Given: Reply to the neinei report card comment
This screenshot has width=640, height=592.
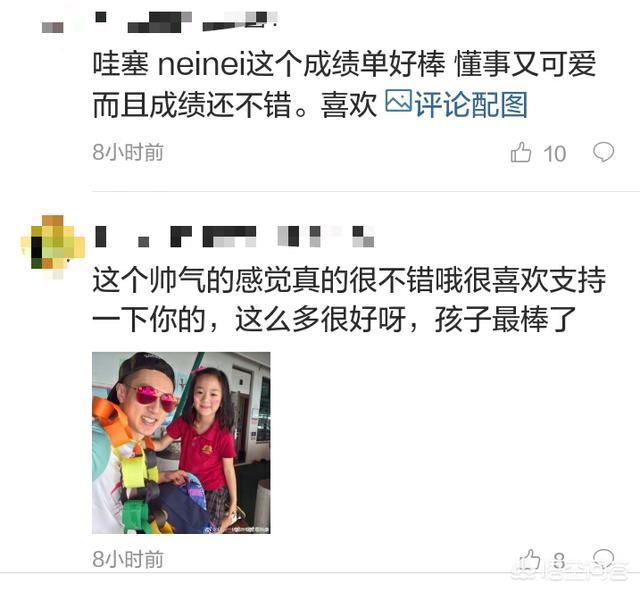Looking at the screenshot, I should pyautogui.click(x=603, y=152).
